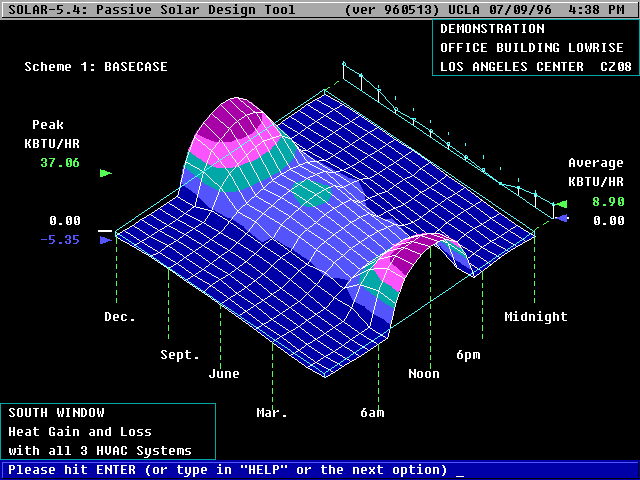
Task: Click the left-side 0.00 label
Action: point(65,221)
